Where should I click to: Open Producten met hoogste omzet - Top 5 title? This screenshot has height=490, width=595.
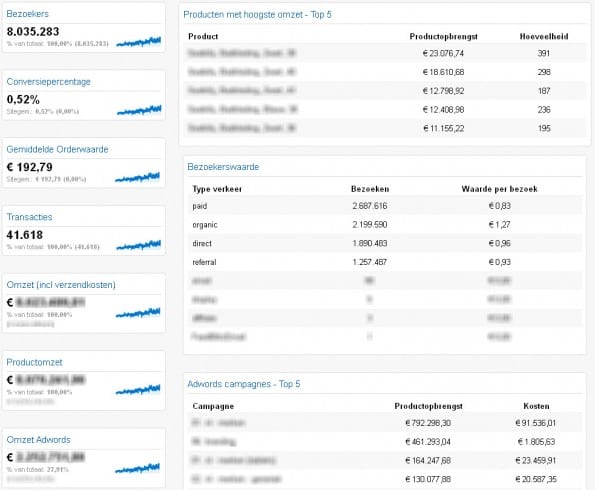pyautogui.click(x=257, y=15)
